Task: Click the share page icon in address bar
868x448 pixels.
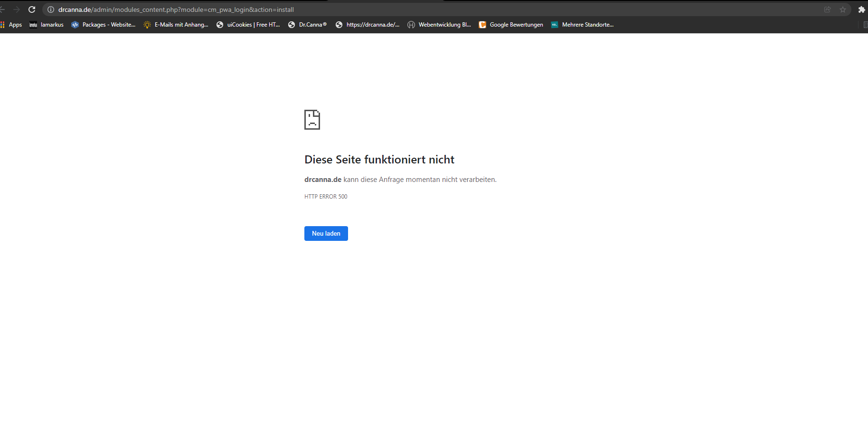Action: tap(828, 10)
